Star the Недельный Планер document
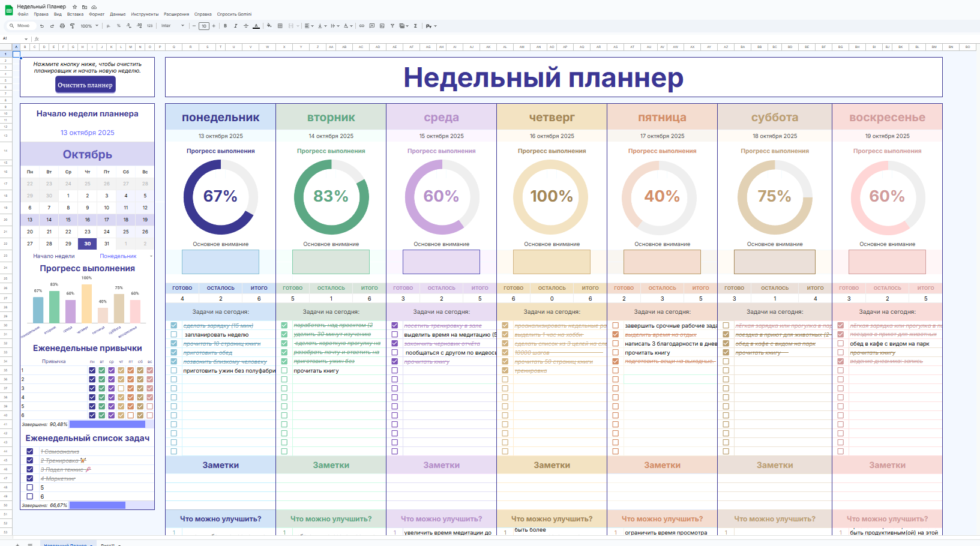The image size is (980, 546). [x=74, y=7]
